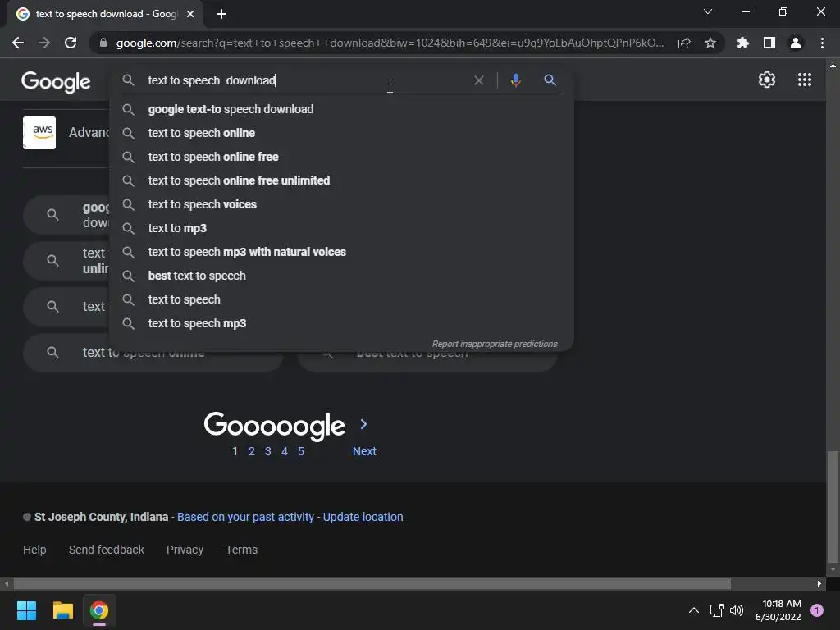Open the Google apps grid
Screen dimensions: 840x630
pyautogui.click(x=805, y=80)
